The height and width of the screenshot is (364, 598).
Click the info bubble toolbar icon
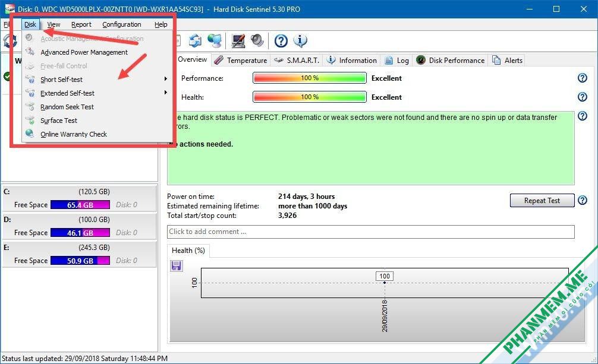(301, 40)
